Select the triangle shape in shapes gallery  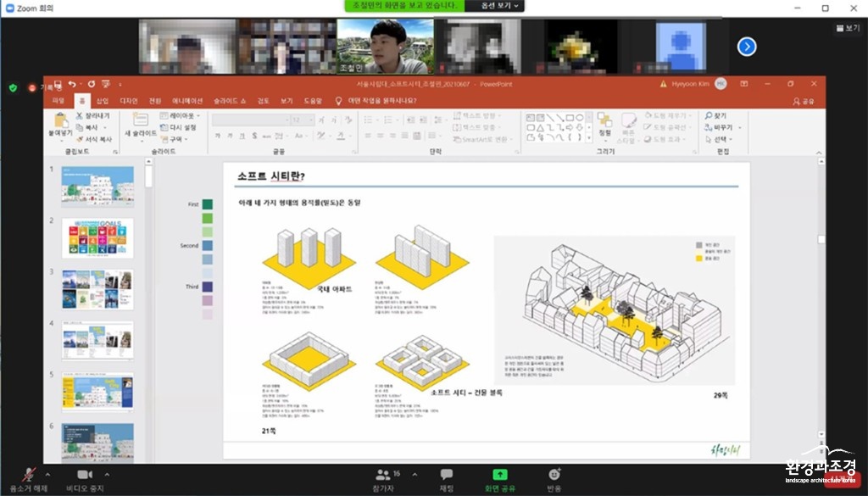click(540, 127)
